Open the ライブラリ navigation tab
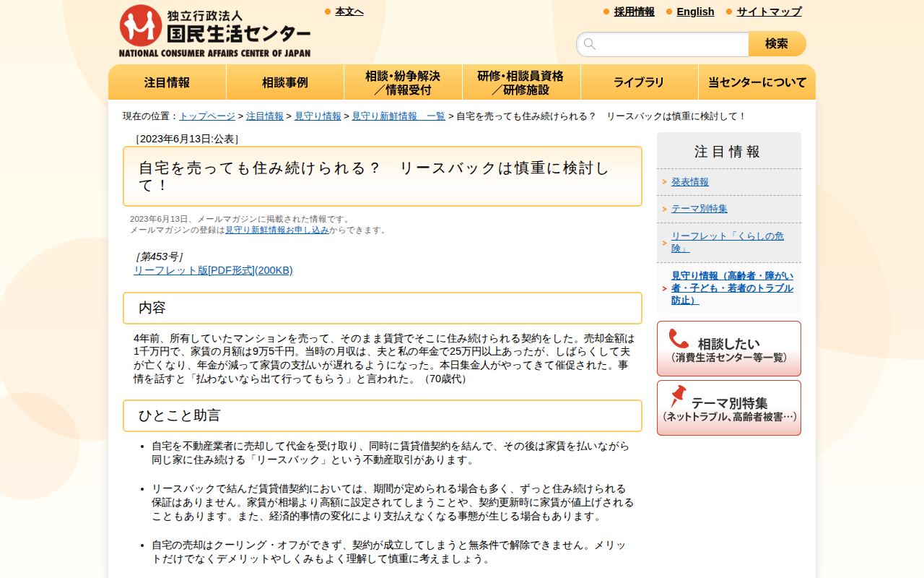This screenshot has width=924, height=578. [x=639, y=82]
